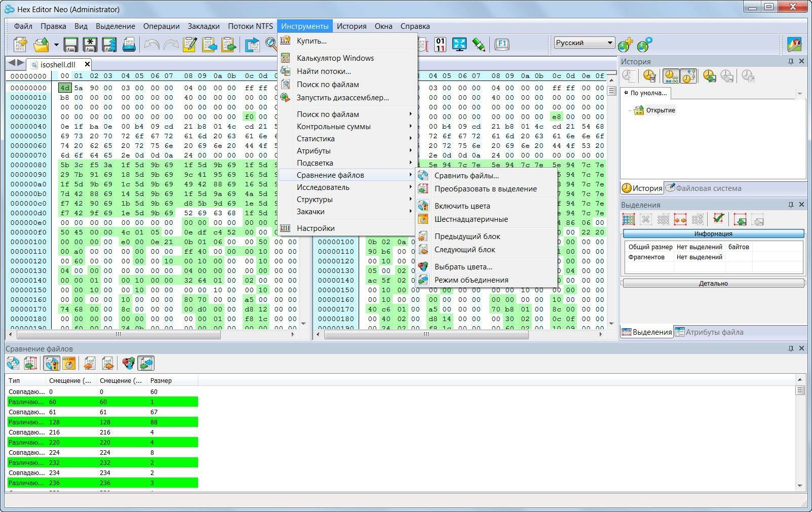Toggle the merge mode icon in comparison toolbar
812x512 pixels.
tap(146, 363)
